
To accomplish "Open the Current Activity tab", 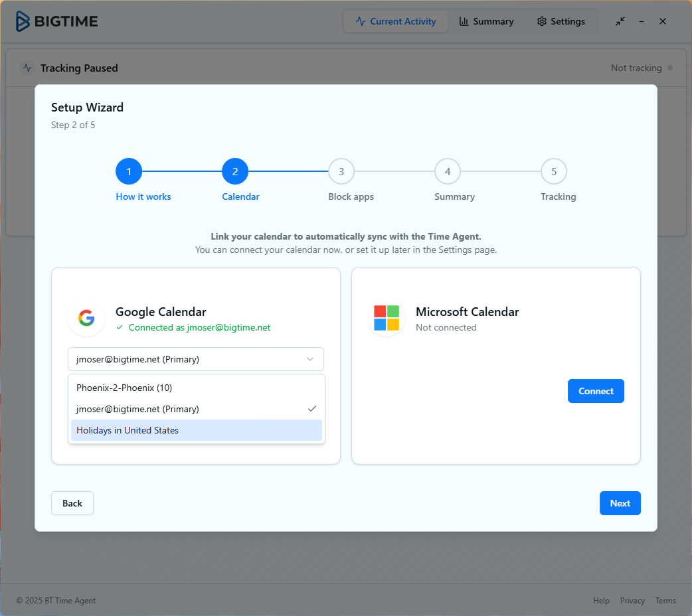I will pyautogui.click(x=396, y=21).
